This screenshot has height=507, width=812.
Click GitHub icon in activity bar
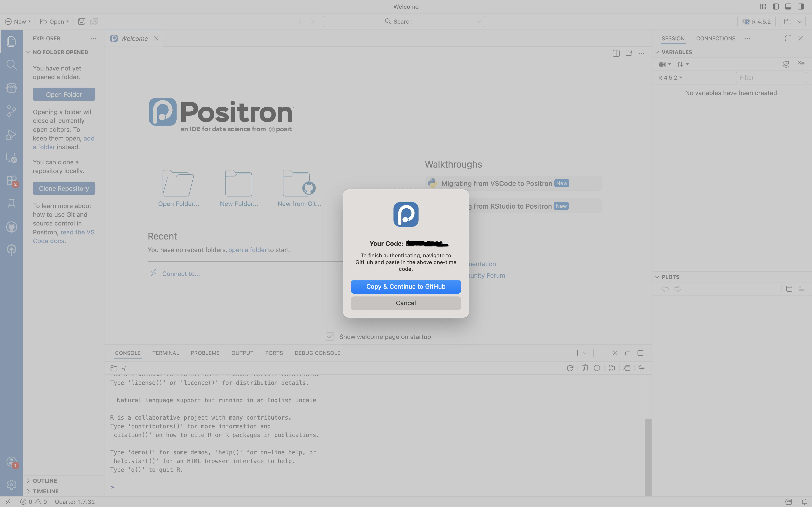tap(11, 227)
